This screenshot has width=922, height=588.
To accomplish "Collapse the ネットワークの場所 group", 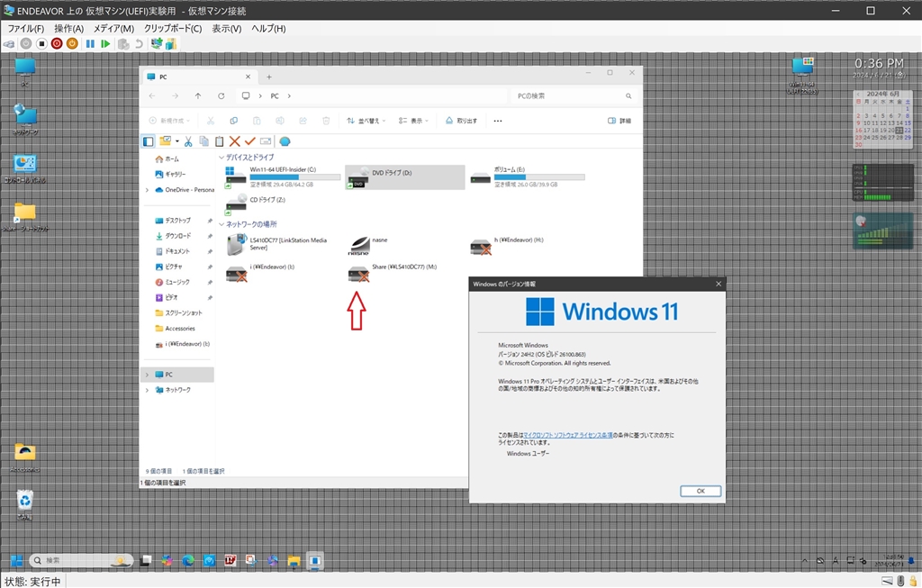I will (x=221, y=224).
